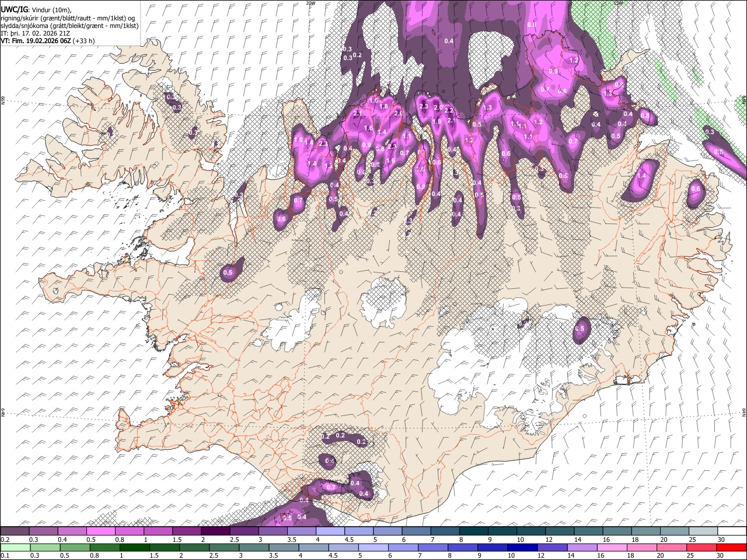The image size is (747, 560).
Task: Pick the deep purple snow legend swatch starting at 2
Action: (215, 531)
